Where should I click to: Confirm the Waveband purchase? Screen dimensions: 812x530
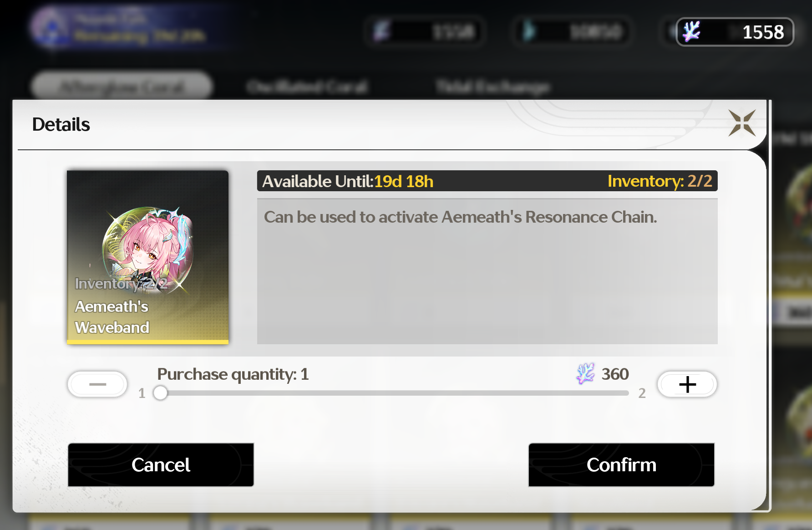tap(621, 465)
